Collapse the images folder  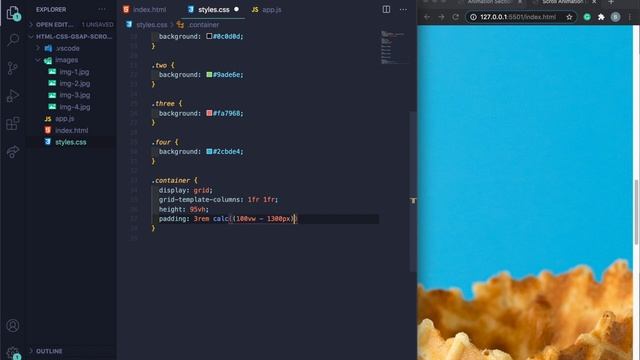pyautogui.click(x=38, y=60)
